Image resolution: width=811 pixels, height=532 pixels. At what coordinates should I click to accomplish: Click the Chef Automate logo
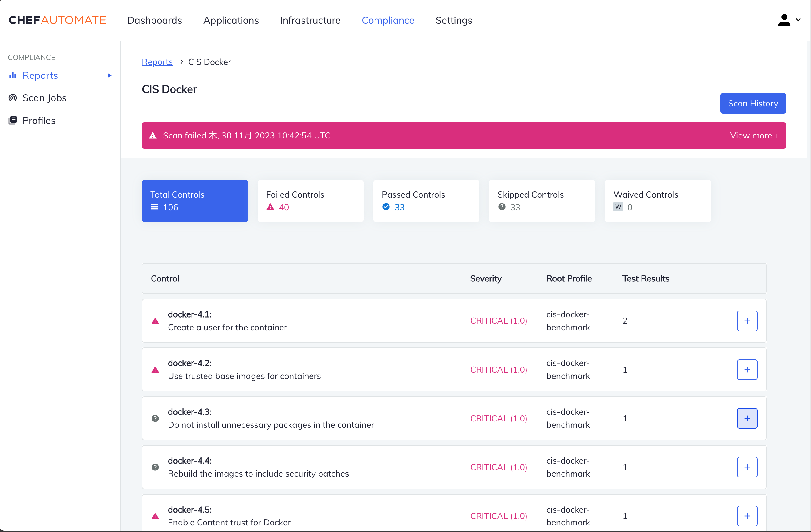tap(58, 20)
